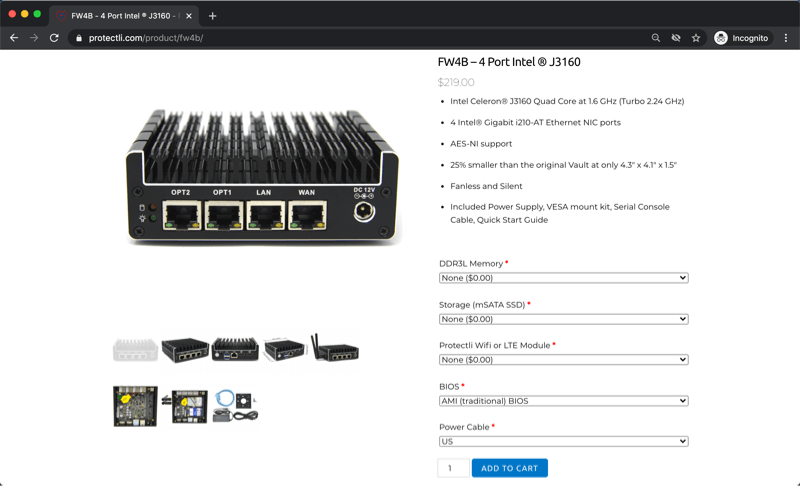Open the zoom magnifier in address bar

coord(656,38)
